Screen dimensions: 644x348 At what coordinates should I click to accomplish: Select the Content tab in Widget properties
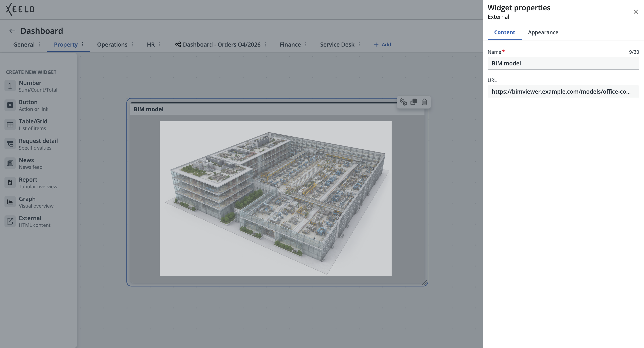coord(505,32)
